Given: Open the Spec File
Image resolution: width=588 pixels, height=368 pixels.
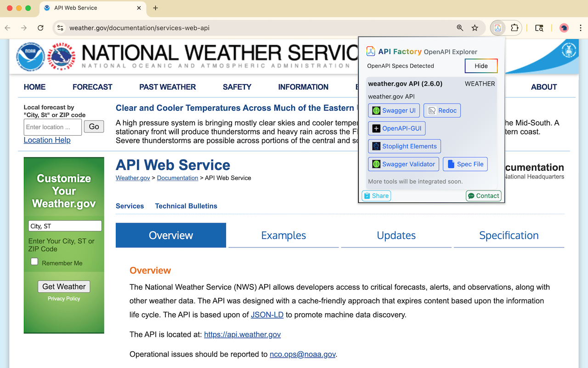Looking at the screenshot, I should pos(465,164).
